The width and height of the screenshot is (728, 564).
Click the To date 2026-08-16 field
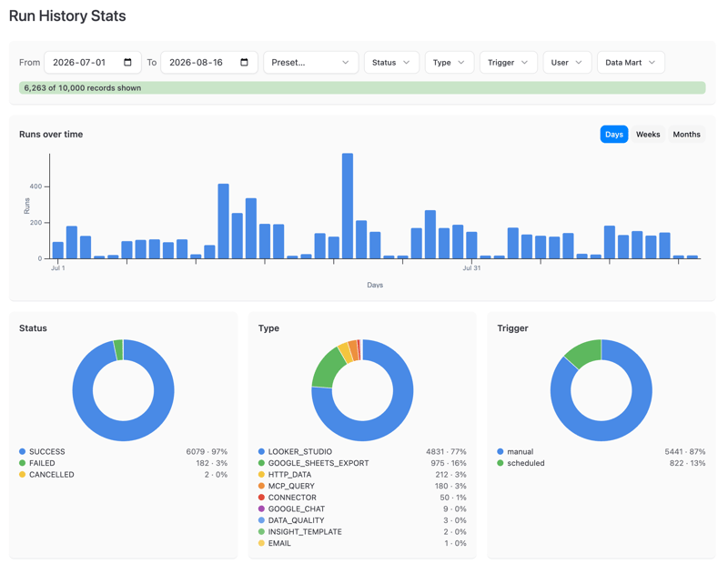(209, 62)
